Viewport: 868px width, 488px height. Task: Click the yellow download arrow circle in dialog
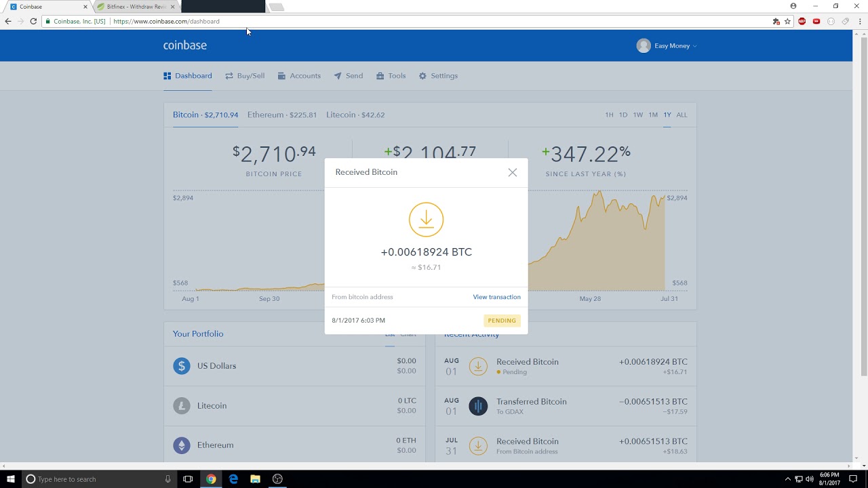click(426, 220)
